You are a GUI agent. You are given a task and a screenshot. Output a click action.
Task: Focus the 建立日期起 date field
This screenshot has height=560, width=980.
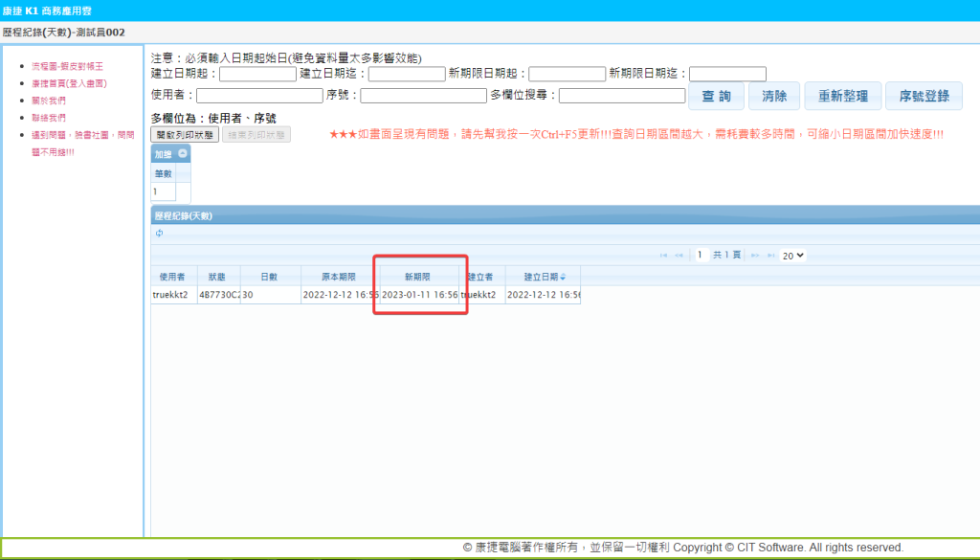[257, 74]
